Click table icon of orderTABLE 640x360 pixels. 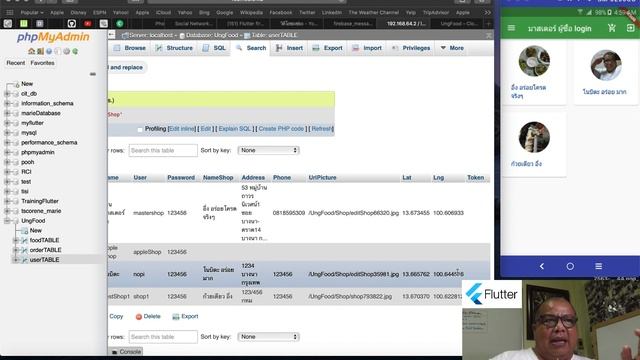24,250
